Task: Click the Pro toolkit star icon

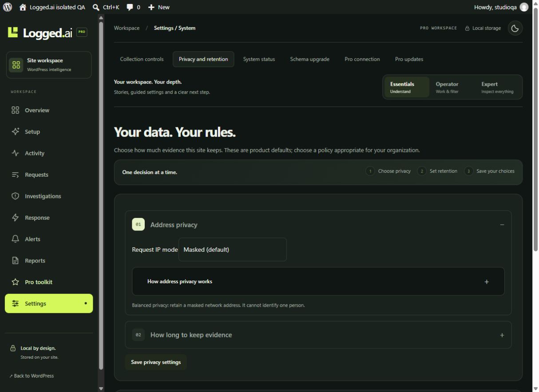Action: tap(16, 282)
